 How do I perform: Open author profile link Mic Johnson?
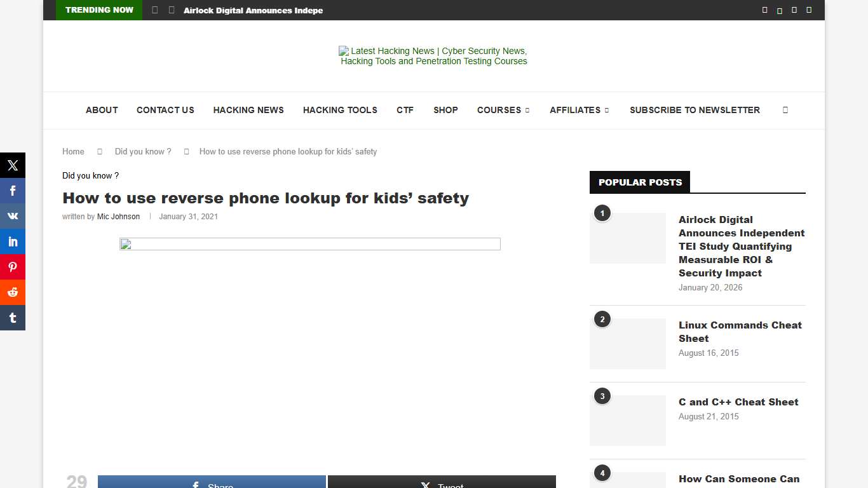click(x=118, y=217)
